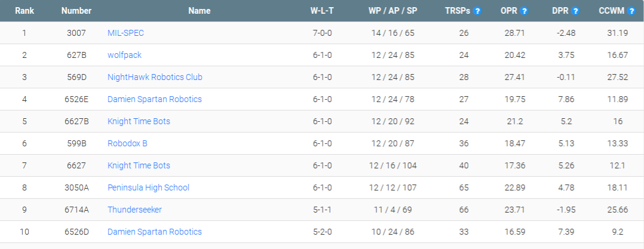Viewport: 644px width, 249px height.
Task: Open the wolfpack team link
Action: (124, 55)
